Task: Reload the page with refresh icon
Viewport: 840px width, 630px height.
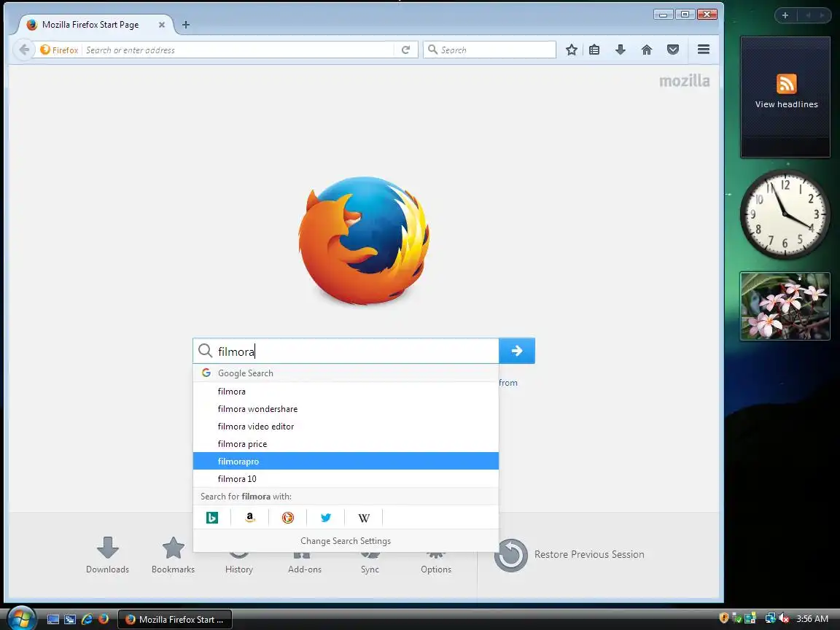Action: click(405, 50)
